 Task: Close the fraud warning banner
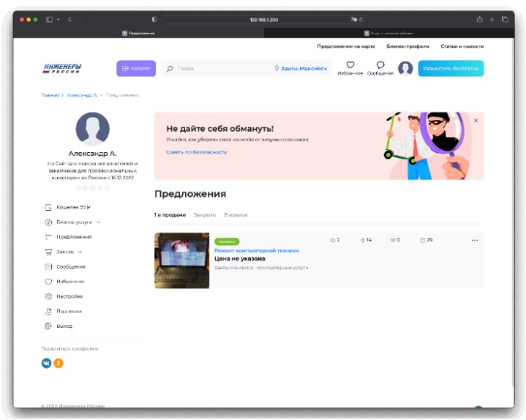(x=476, y=120)
